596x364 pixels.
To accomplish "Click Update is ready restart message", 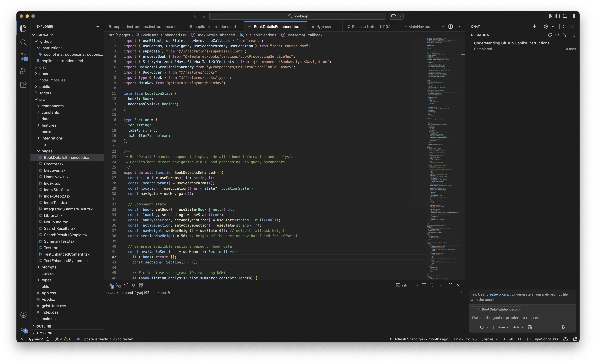I will [x=108, y=339].
